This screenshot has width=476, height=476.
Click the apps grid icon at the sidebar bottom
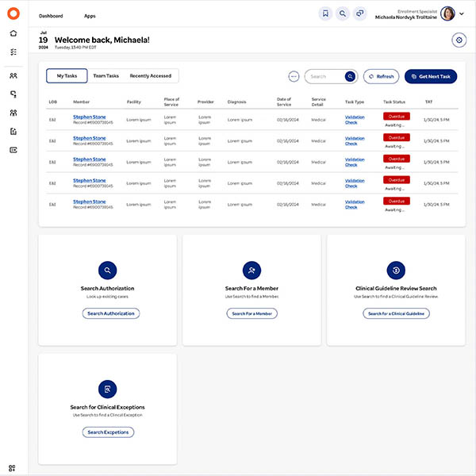(x=13, y=468)
